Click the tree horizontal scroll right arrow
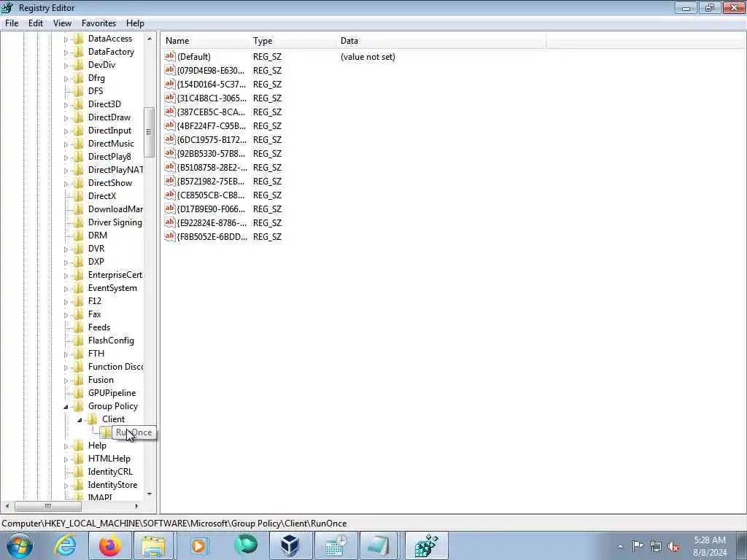Image resolution: width=747 pixels, height=560 pixels. [x=136, y=506]
